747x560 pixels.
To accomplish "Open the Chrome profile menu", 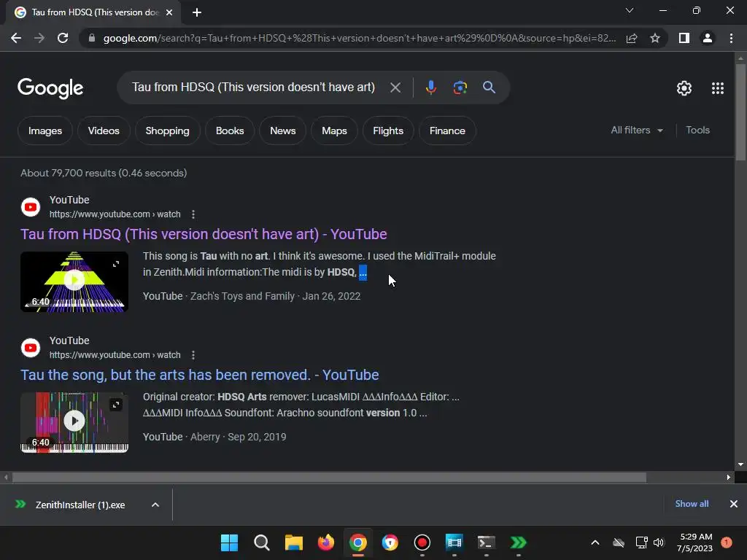I will [x=708, y=38].
